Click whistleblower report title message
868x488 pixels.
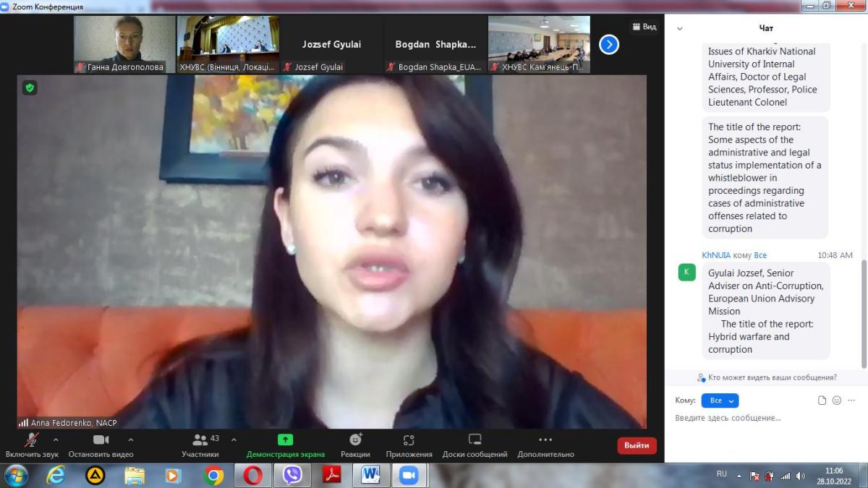tap(765, 177)
